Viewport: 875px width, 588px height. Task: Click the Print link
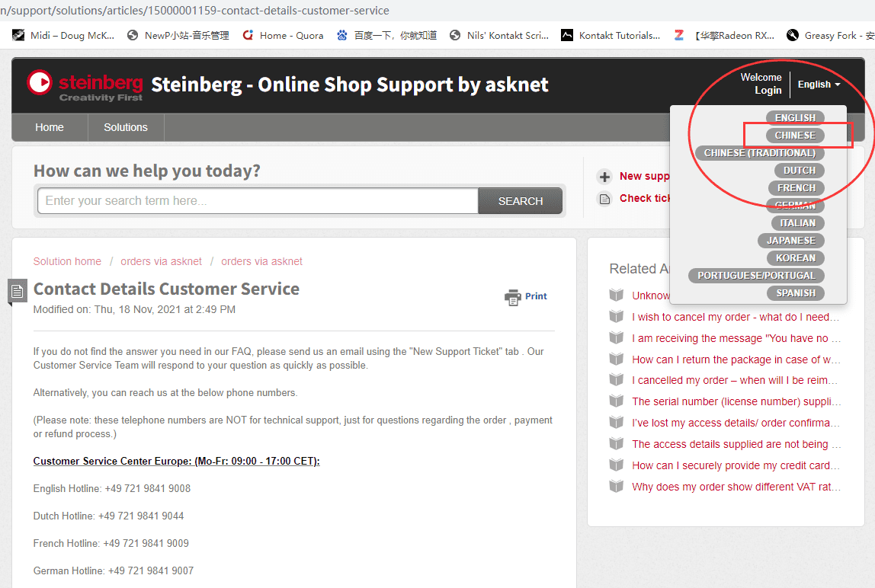pyautogui.click(x=536, y=296)
